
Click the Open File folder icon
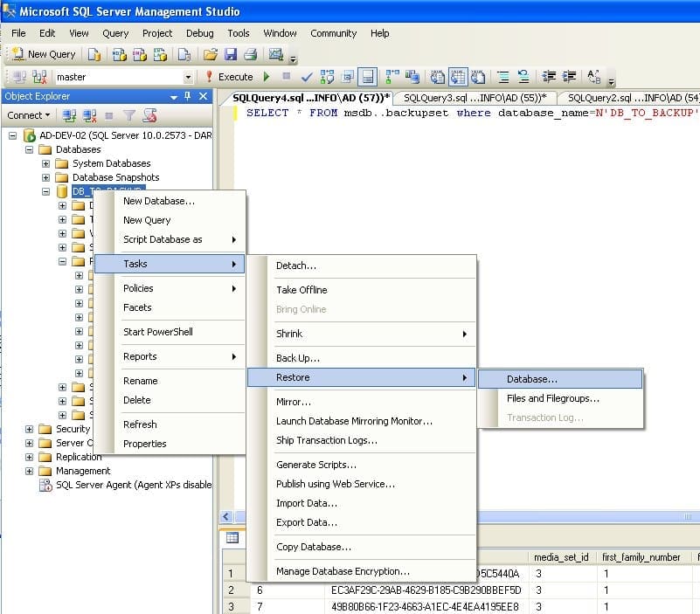(211, 54)
